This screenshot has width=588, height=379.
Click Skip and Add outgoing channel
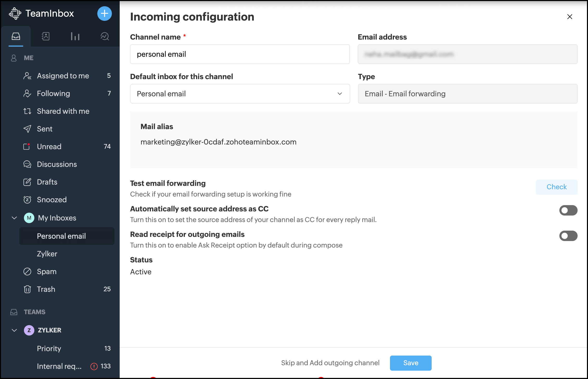[330, 363]
